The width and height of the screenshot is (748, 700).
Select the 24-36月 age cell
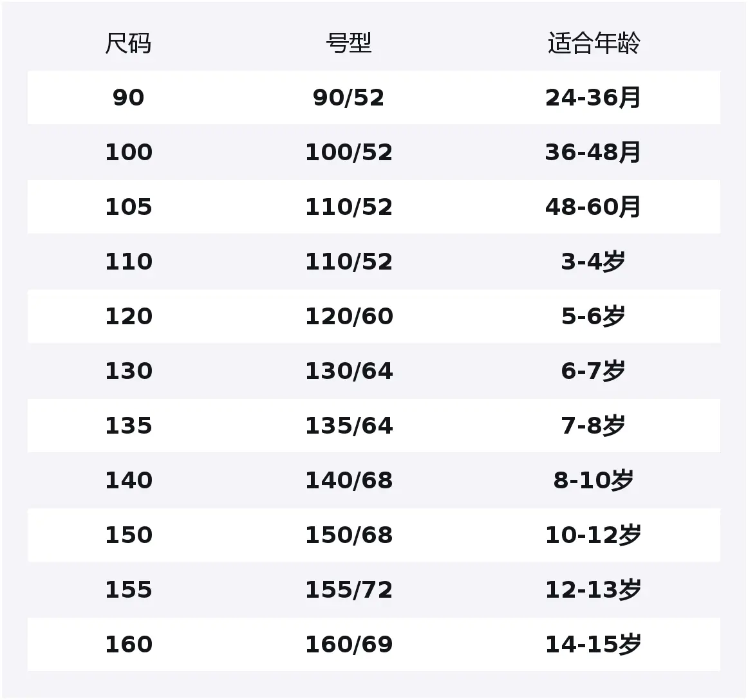point(593,98)
